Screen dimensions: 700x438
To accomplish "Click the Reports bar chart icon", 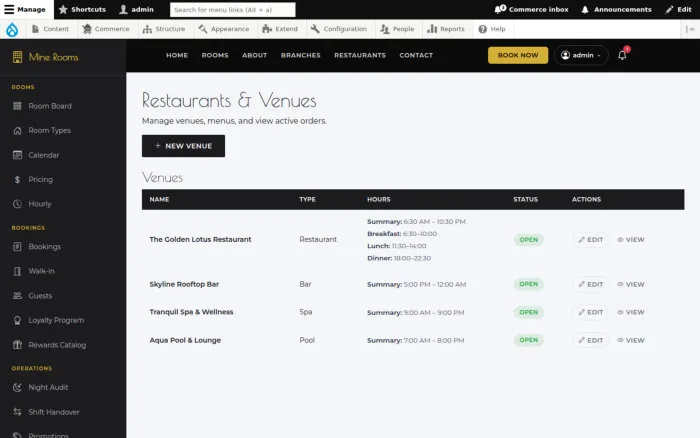I will pyautogui.click(x=432, y=29).
